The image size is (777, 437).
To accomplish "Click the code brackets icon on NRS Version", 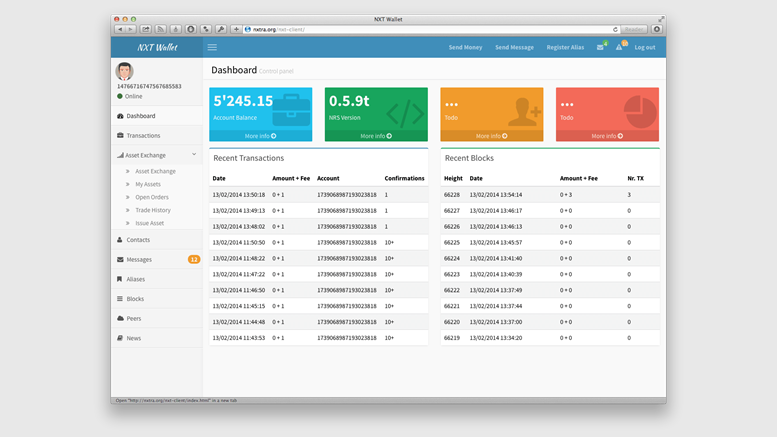I will point(404,111).
